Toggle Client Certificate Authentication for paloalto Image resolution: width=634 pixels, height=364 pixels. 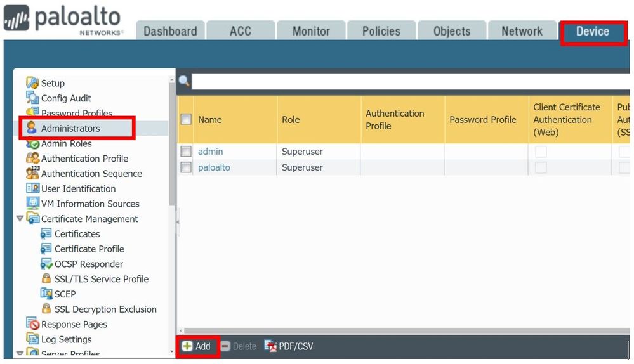(x=541, y=167)
